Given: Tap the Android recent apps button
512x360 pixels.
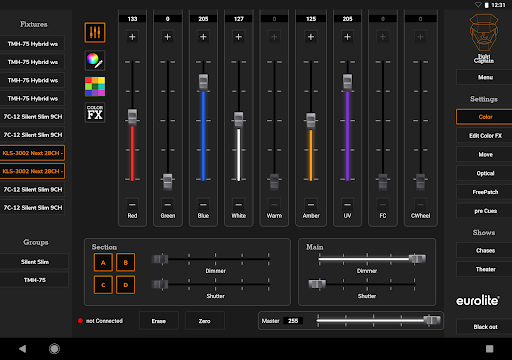Looking at the screenshot, I should tap(489, 349).
